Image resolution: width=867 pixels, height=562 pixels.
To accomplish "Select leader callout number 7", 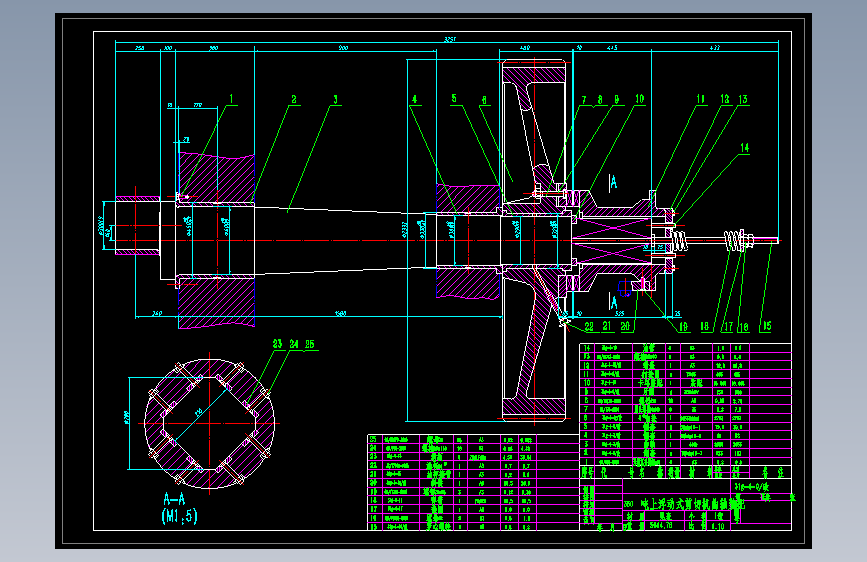I will [x=584, y=100].
